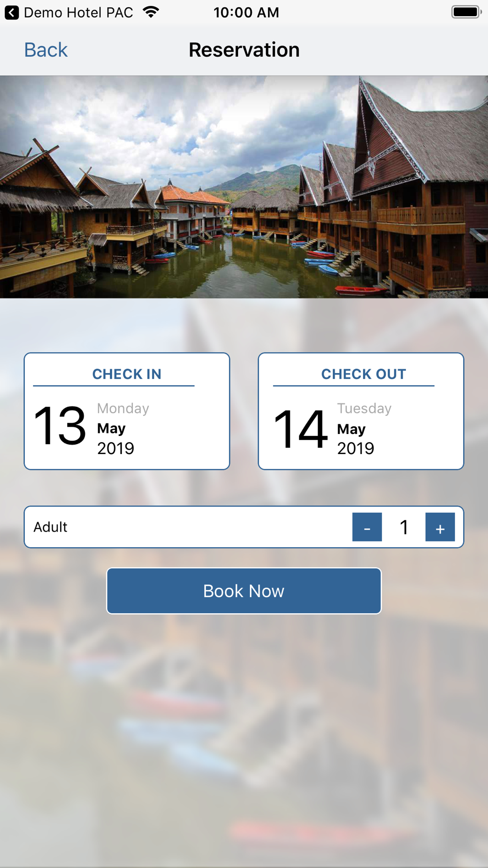This screenshot has height=868, width=488.
Task: Decrease adult count with minus button
Action: [367, 527]
